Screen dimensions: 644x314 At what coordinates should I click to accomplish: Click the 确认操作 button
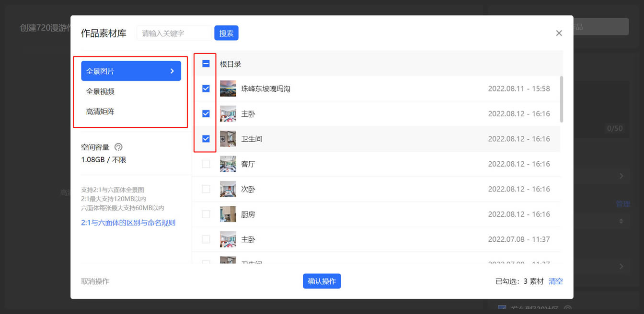tap(322, 281)
